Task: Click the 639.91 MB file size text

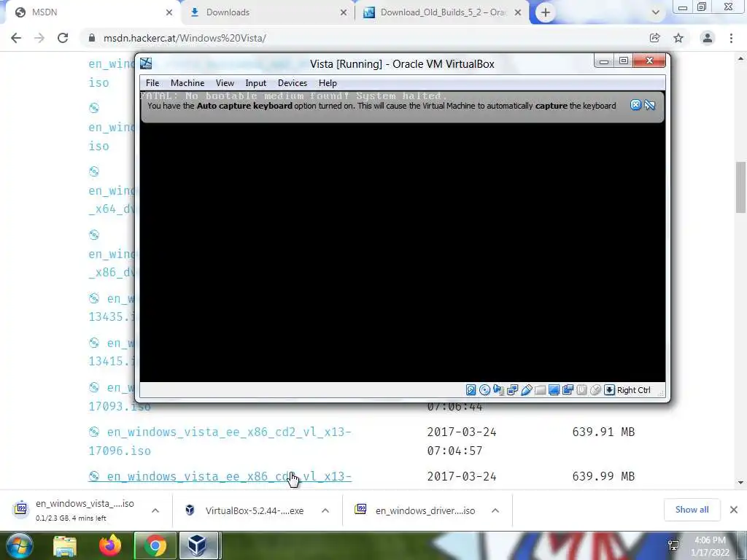Action: click(x=603, y=432)
